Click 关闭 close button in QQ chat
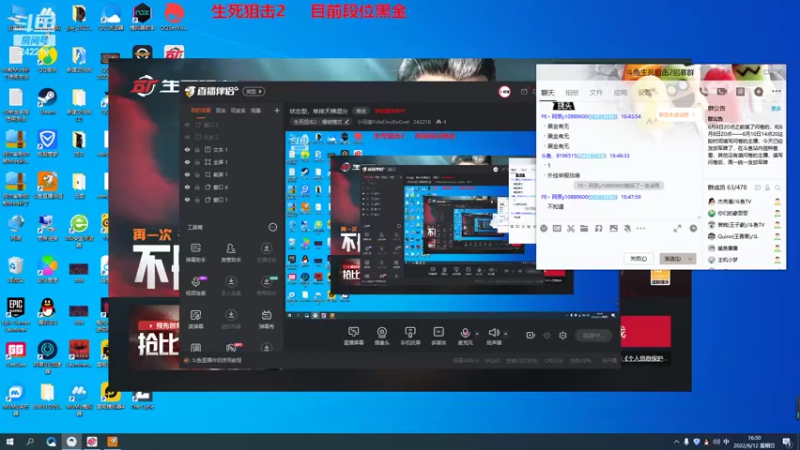 point(638,259)
